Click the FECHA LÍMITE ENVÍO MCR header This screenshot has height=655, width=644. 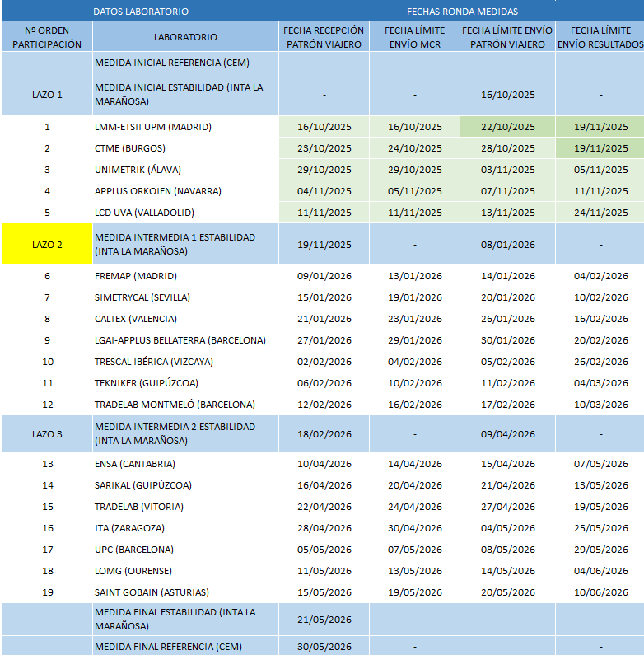tap(414, 37)
